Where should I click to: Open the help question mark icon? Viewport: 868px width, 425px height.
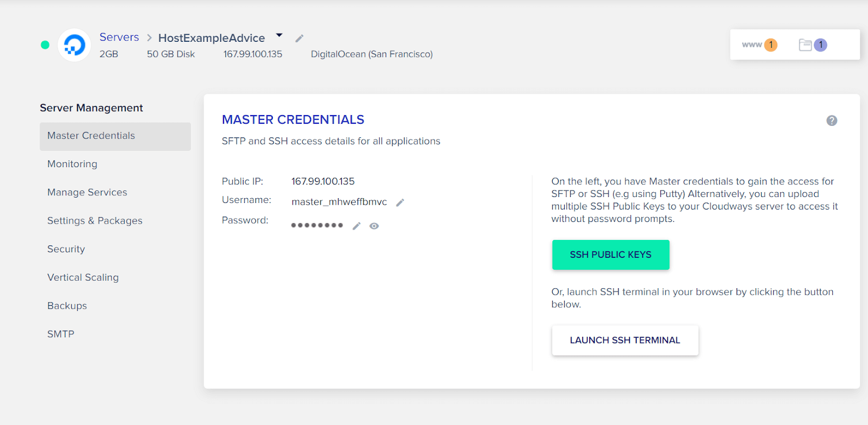coord(832,120)
